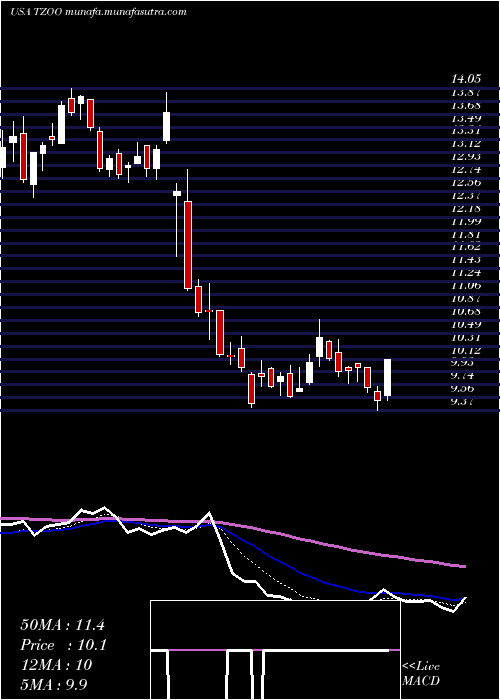Select the 10.68 price axis label

pos(466,311)
